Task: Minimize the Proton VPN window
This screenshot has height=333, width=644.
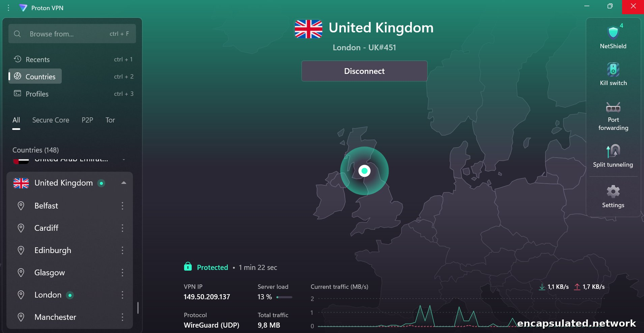Action: click(x=587, y=6)
